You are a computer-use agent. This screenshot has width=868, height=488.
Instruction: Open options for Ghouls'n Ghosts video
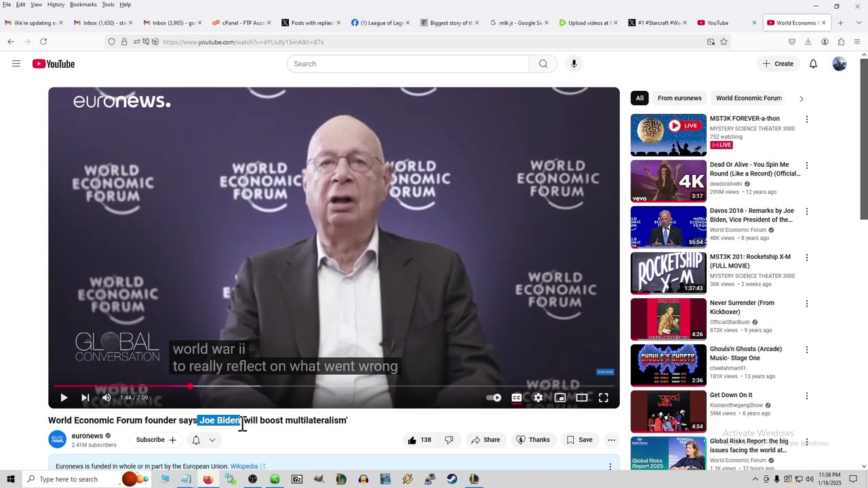coord(807,350)
